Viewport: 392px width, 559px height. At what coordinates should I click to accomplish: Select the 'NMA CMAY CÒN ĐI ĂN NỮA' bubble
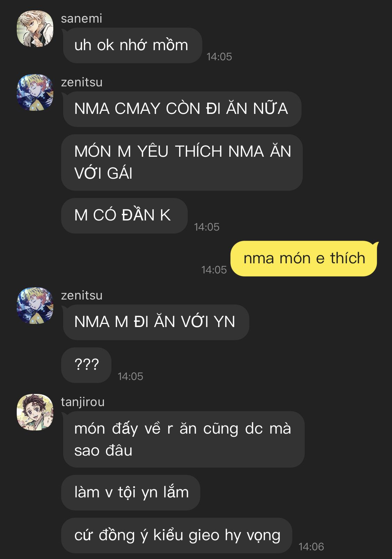tap(182, 109)
